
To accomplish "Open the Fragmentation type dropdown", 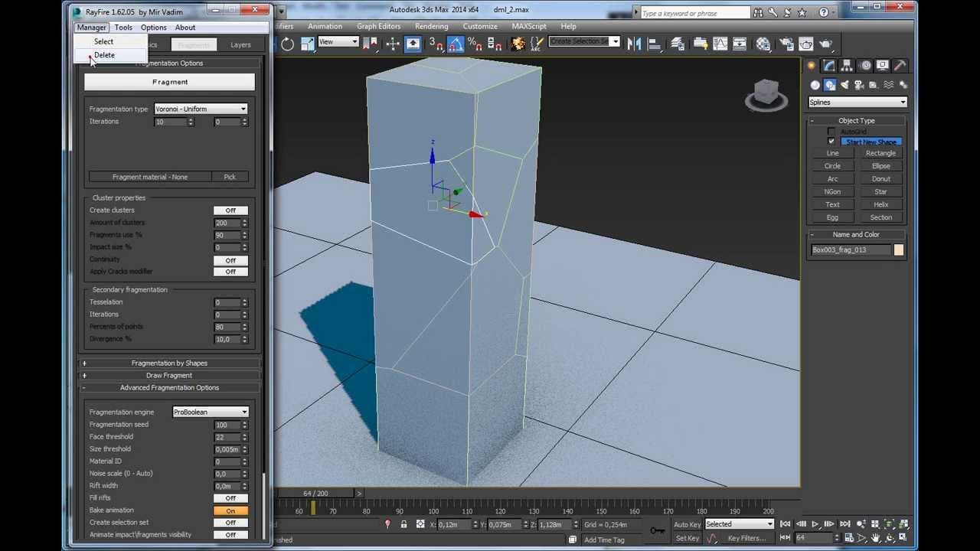I will [201, 109].
